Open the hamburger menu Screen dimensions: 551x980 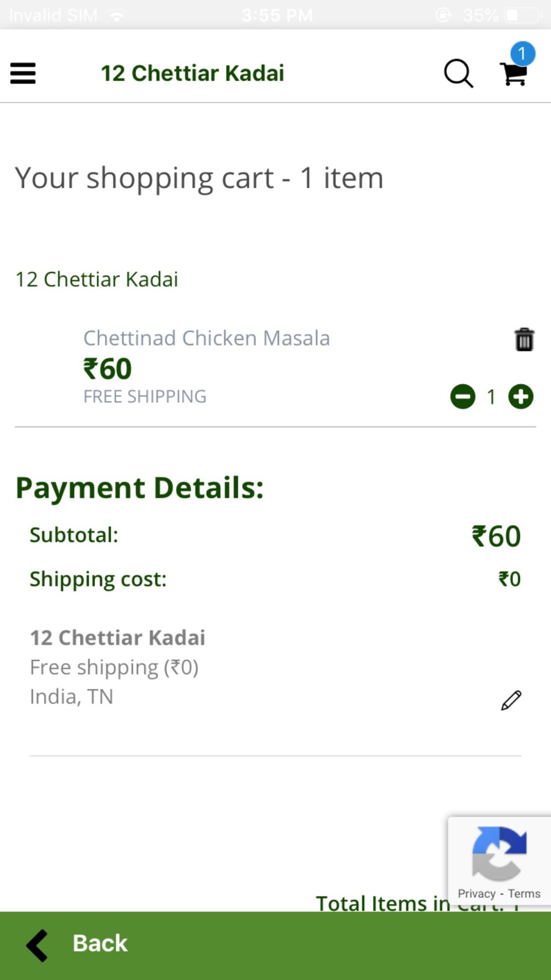coord(23,73)
